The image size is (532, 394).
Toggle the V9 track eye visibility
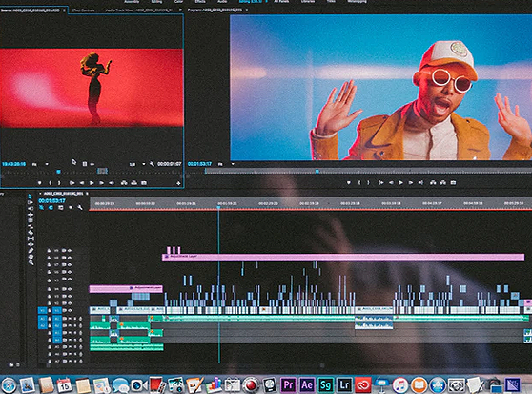(70, 251)
